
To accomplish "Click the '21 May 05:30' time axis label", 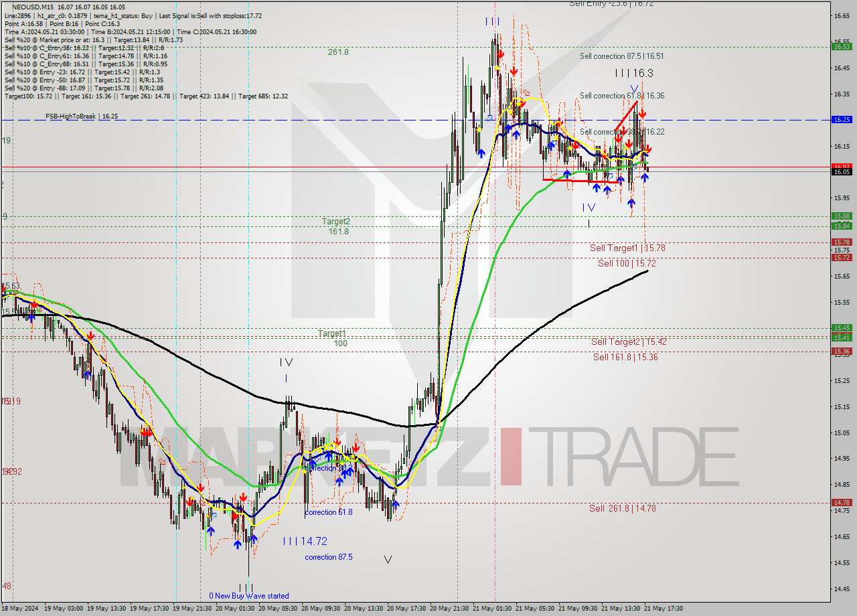I will 536,609.
